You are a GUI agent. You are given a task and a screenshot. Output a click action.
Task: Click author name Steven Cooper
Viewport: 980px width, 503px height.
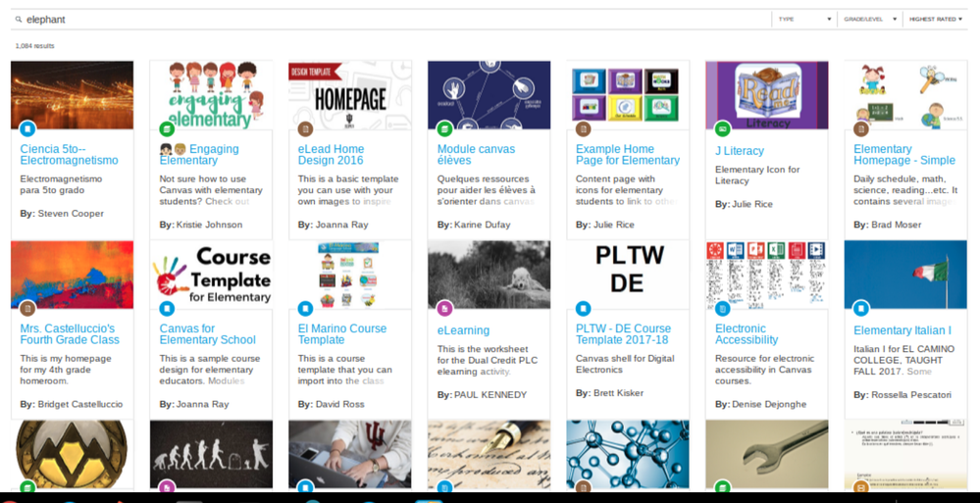coord(71,213)
